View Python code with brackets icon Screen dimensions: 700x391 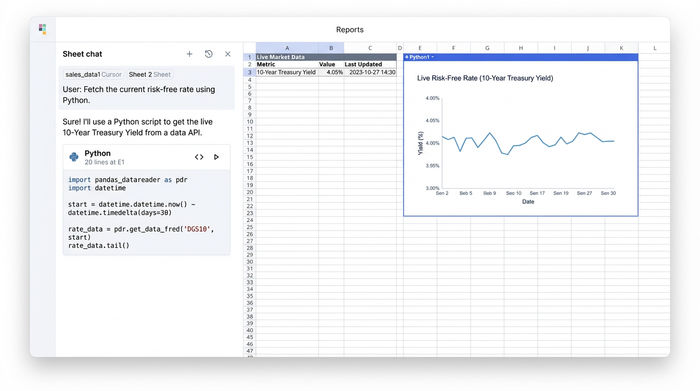point(199,157)
